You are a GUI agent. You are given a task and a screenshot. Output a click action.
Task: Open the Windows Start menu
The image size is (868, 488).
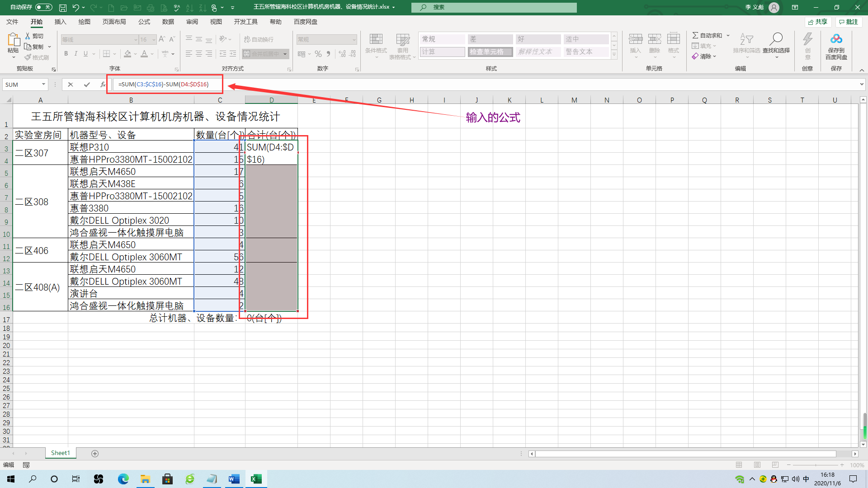coord(11,479)
